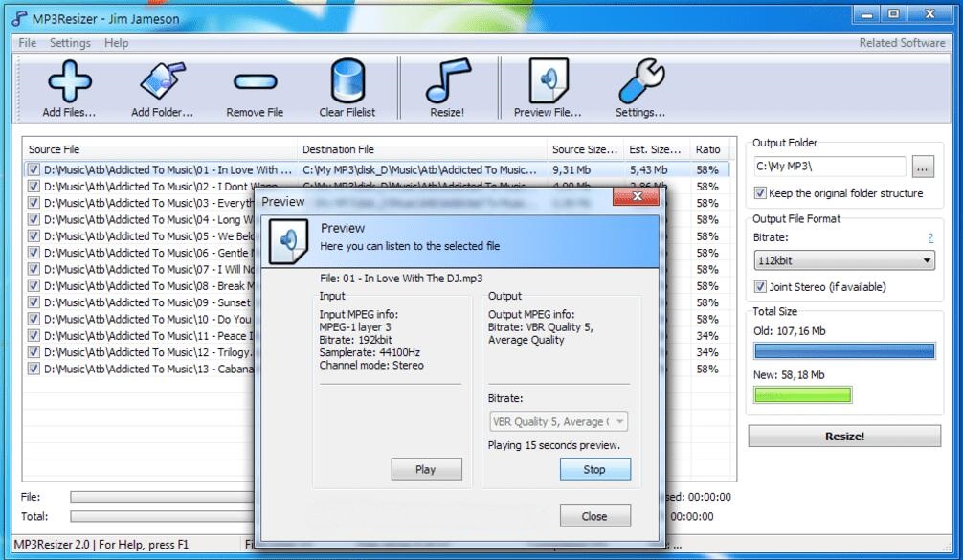Screen dimensions: 963x560
Task: Uncheck Keep the original folder structure
Action: (x=761, y=193)
